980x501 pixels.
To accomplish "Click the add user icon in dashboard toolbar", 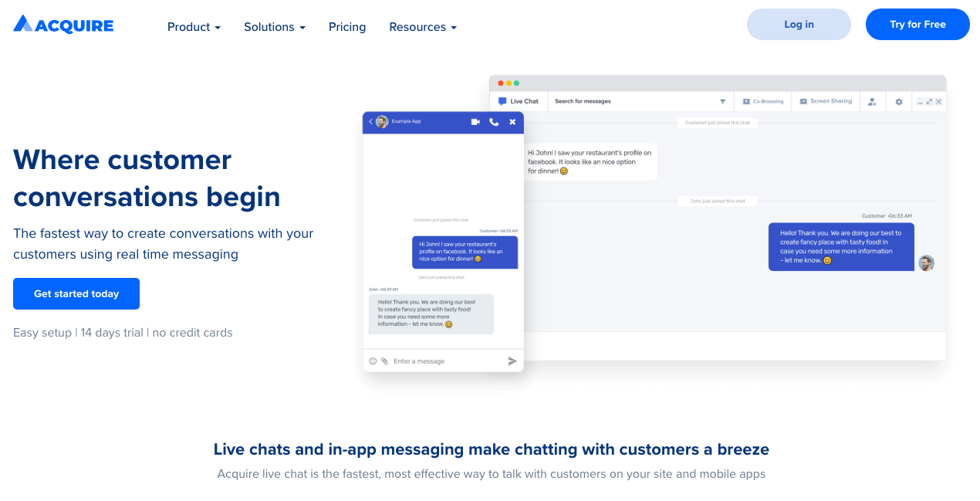I will [x=872, y=101].
